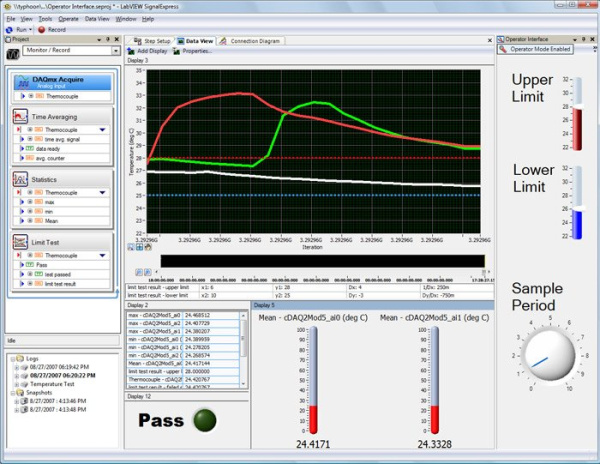Click the Limit Test step icon
600x464 pixels.
(x=21, y=242)
